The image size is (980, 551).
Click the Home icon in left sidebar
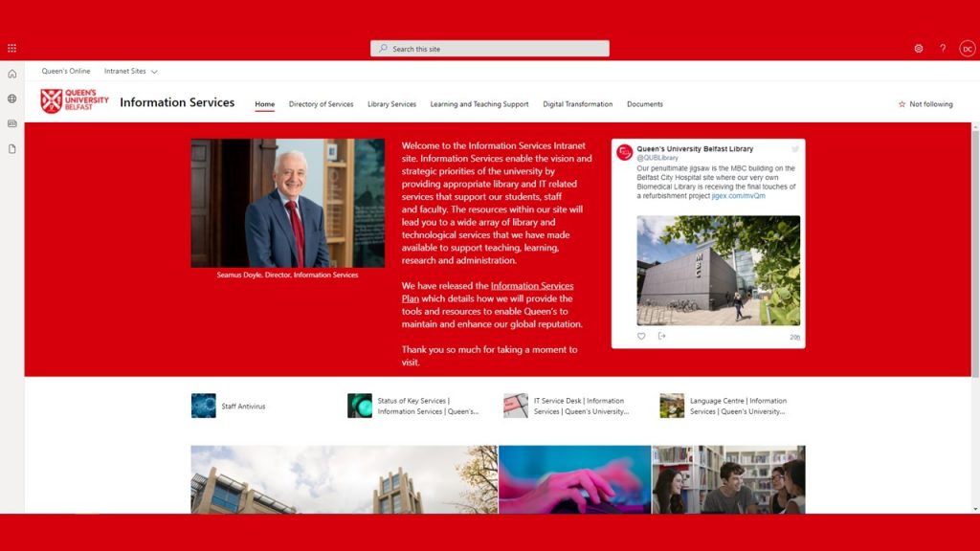pyautogui.click(x=12, y=74)
